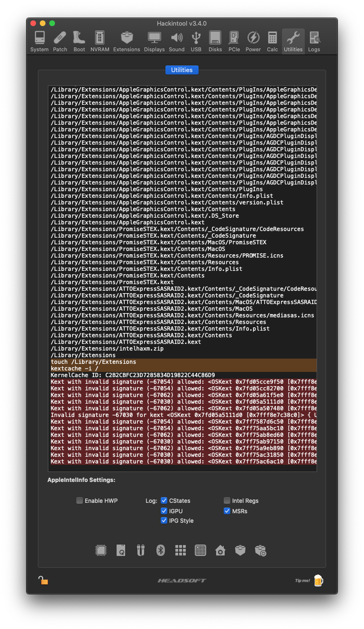Screen dimensions: 364x629
Task: Go to the Sound section
Action: 177,41
